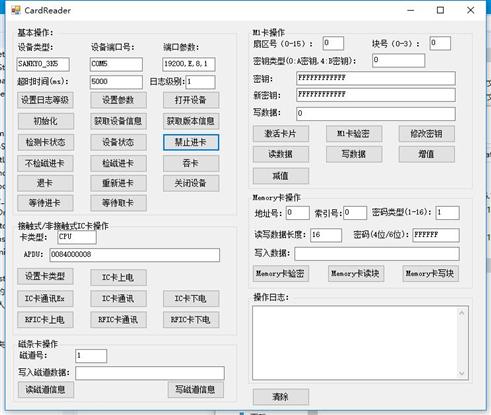Click the Memory卡读块 button
Viewport: 491px width, 415px height.
pos(356,274)
